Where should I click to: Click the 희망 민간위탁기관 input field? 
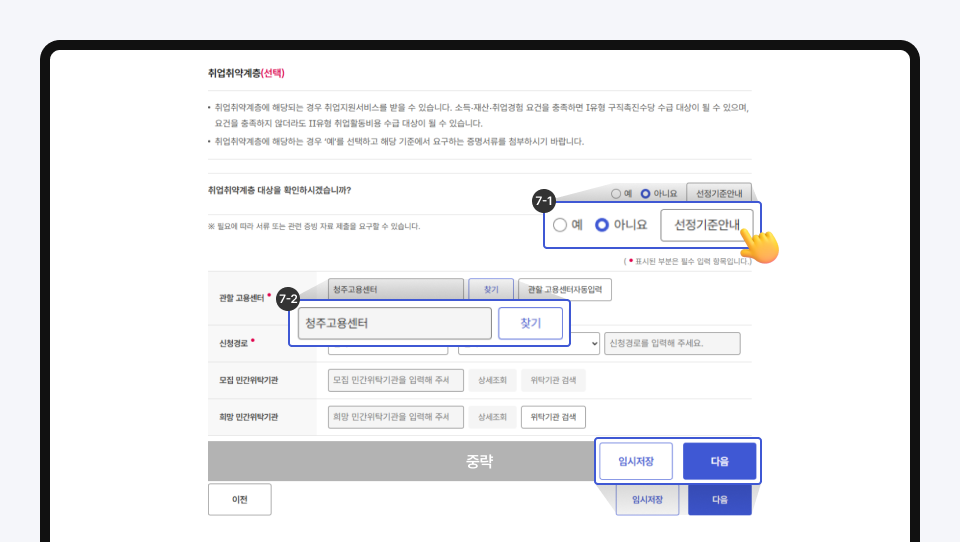click(395, 417)
